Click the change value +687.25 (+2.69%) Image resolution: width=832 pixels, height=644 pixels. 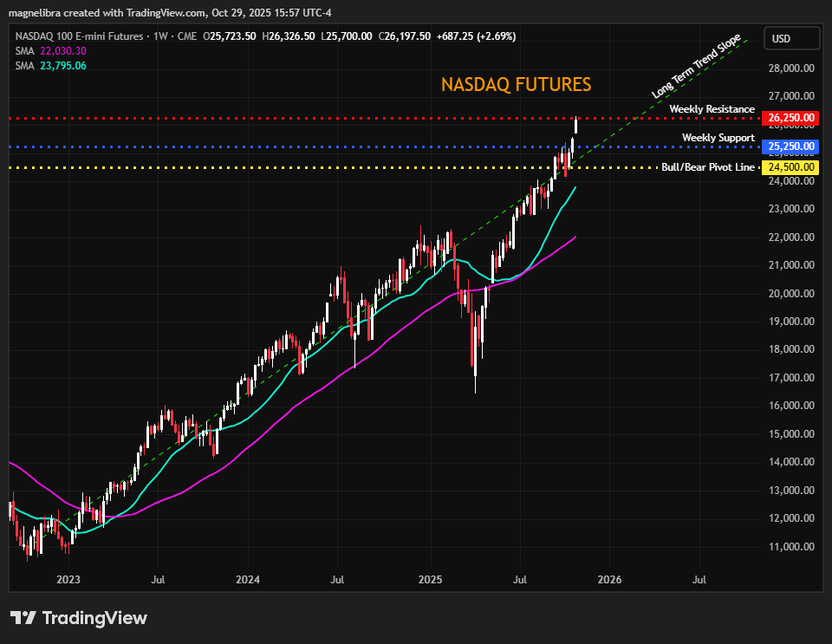[x=476, y=36]
